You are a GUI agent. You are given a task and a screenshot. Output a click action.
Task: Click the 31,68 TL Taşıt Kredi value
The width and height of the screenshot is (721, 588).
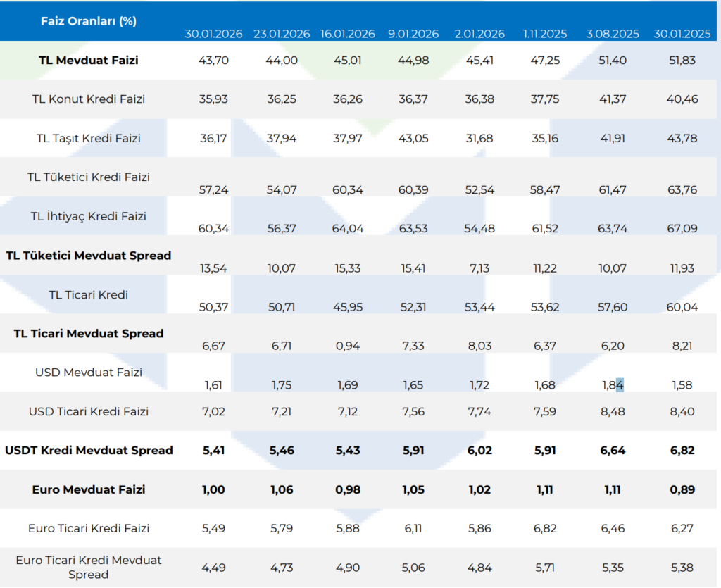tap(479, 139)
